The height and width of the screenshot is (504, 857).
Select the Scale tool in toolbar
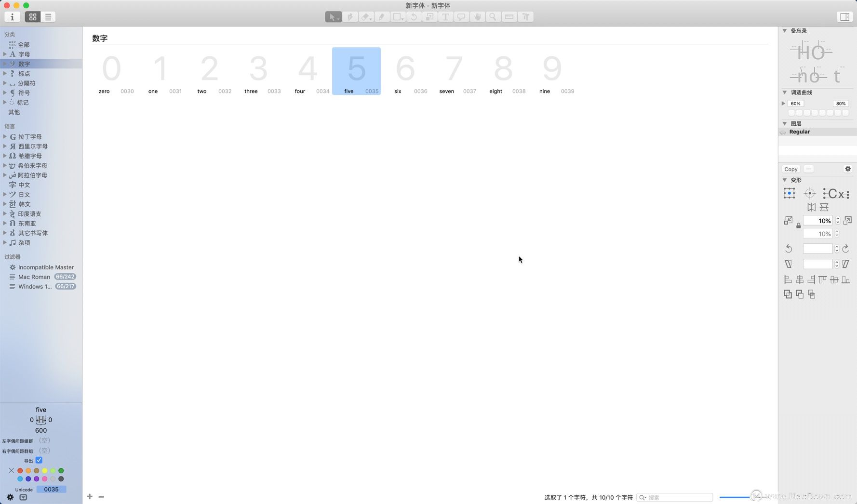pos(429,17)
